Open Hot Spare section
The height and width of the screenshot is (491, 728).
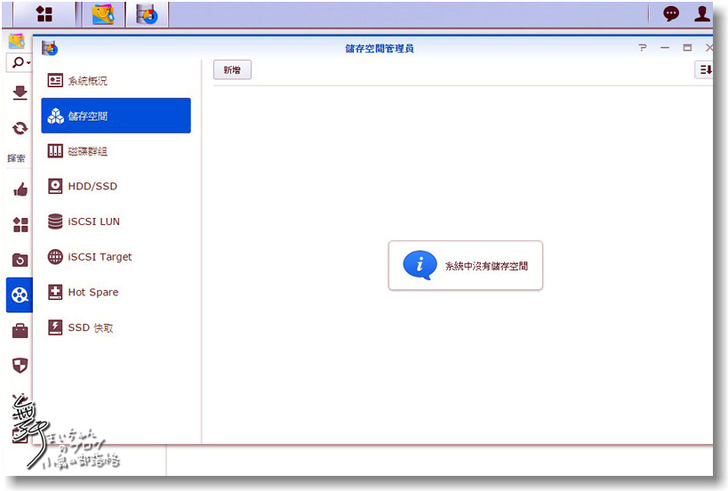[116, 292]
